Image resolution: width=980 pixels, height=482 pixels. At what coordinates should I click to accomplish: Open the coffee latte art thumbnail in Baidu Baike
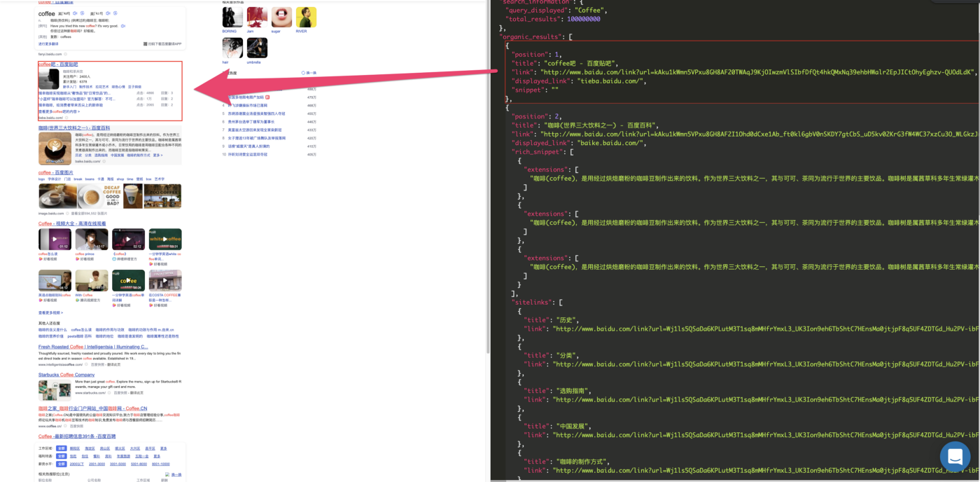click(55, 149)
